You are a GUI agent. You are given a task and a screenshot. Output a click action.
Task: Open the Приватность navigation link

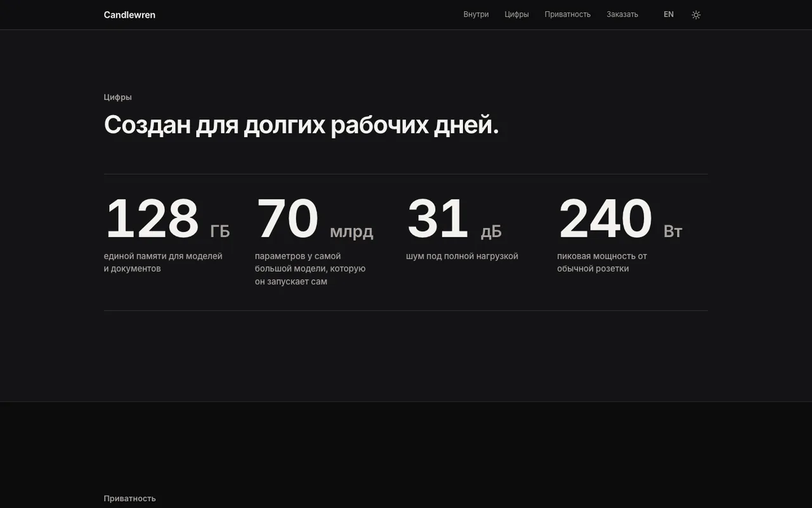pos(567,15)
